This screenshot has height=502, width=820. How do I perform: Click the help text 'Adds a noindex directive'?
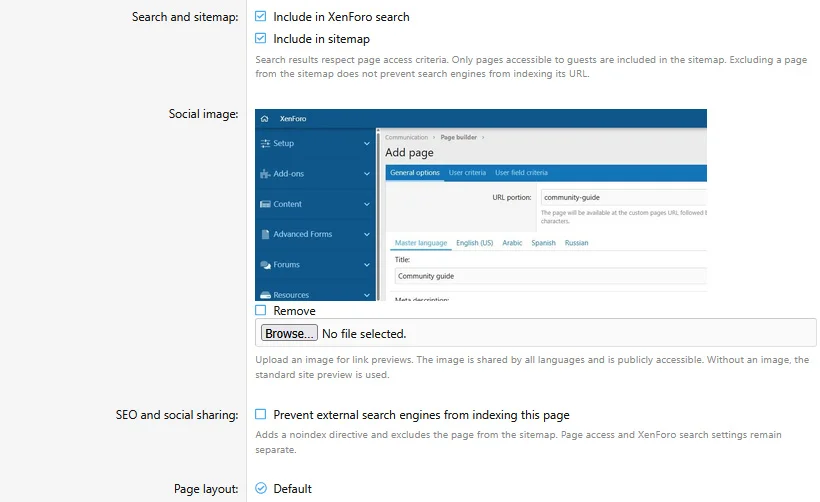click(x=518, y=442)
